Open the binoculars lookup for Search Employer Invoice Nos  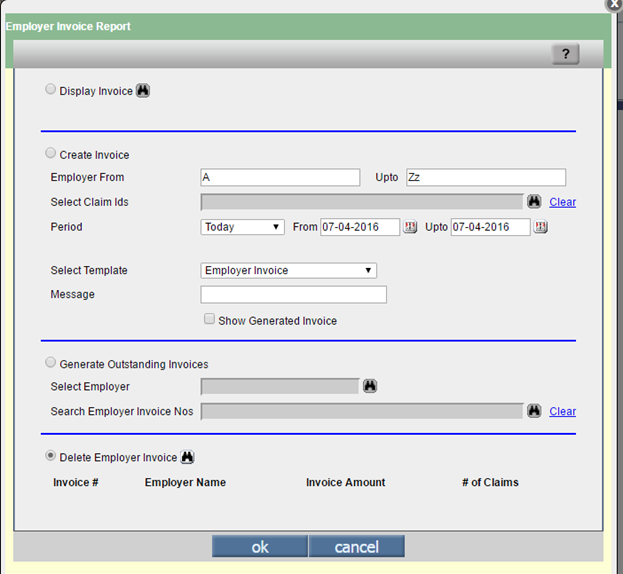pos(534,411)
